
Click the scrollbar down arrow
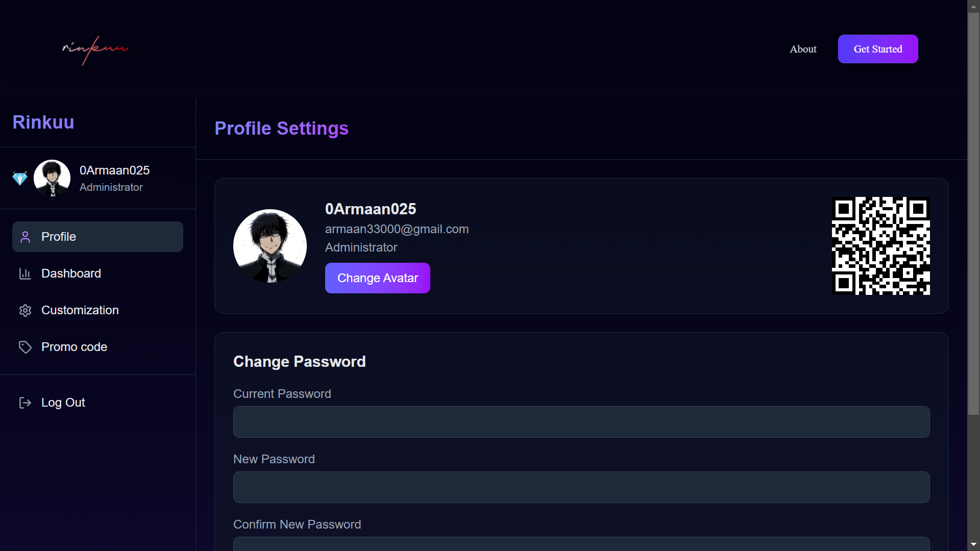973,544
